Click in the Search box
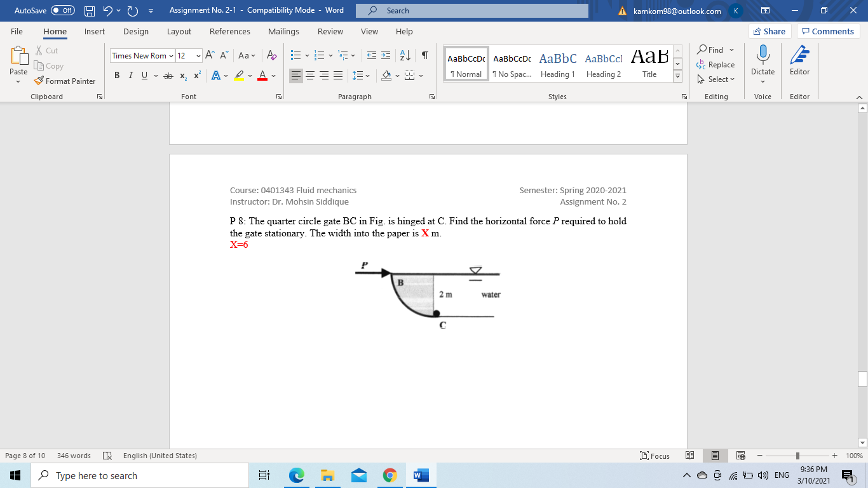Screen dimensions: 868x488 [x=471, y=11]
